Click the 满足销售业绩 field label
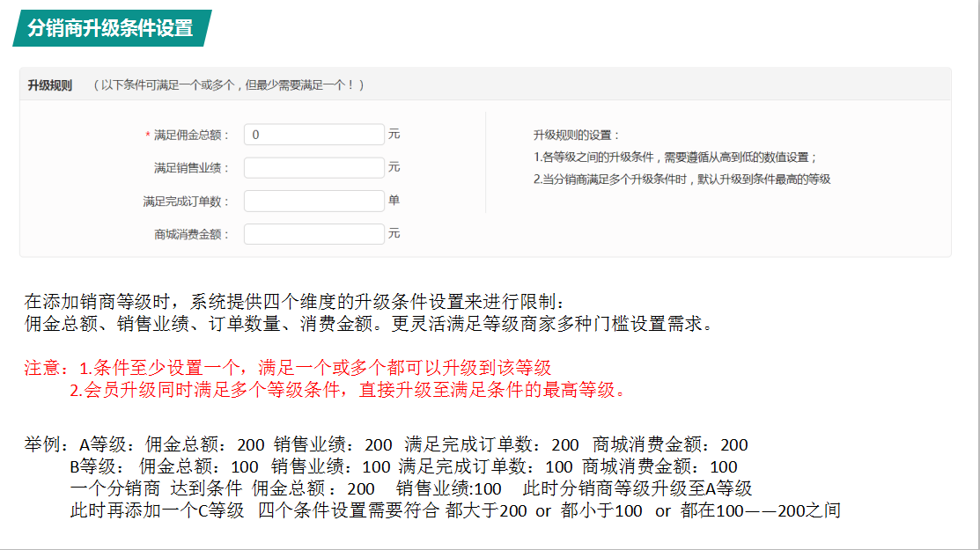Image resolution: width=980 pixels, height=550 pixels. [191, 168]
